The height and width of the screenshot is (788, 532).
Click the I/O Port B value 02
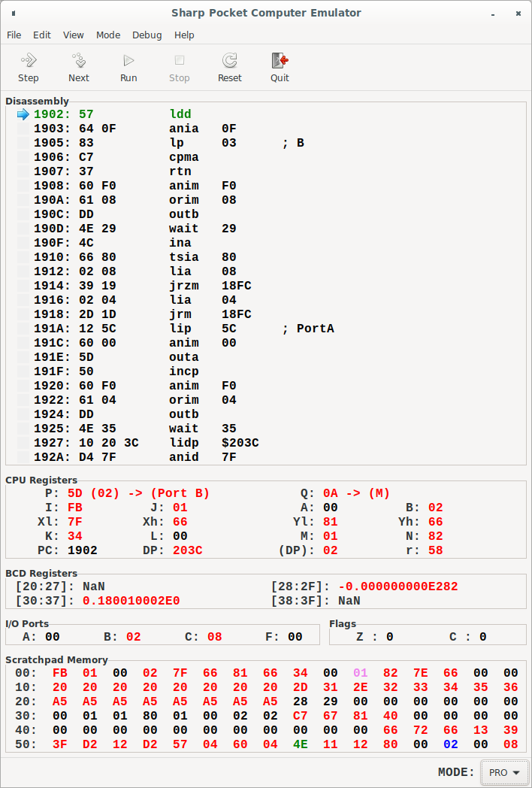pyautogui.click(x=133, y=637)
